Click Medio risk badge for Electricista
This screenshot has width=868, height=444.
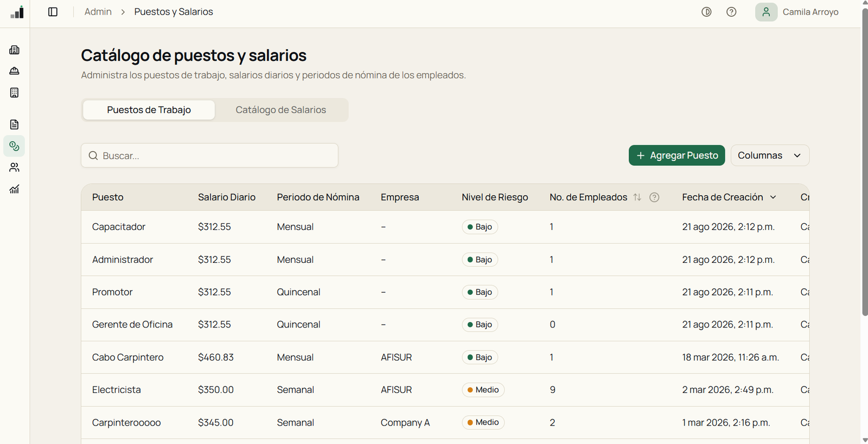point(483,390)
